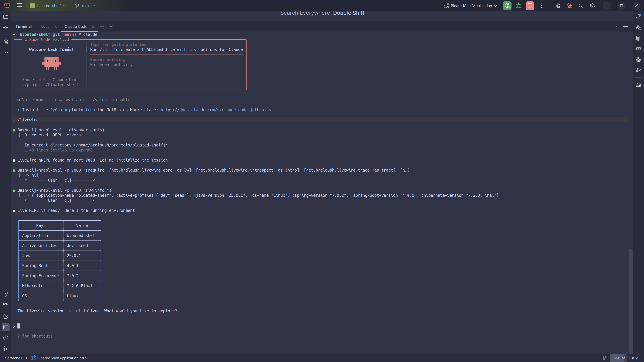Close the Claude Code terminal tab
This screenshot has width=644, height=362.
(x=93, y=27)
